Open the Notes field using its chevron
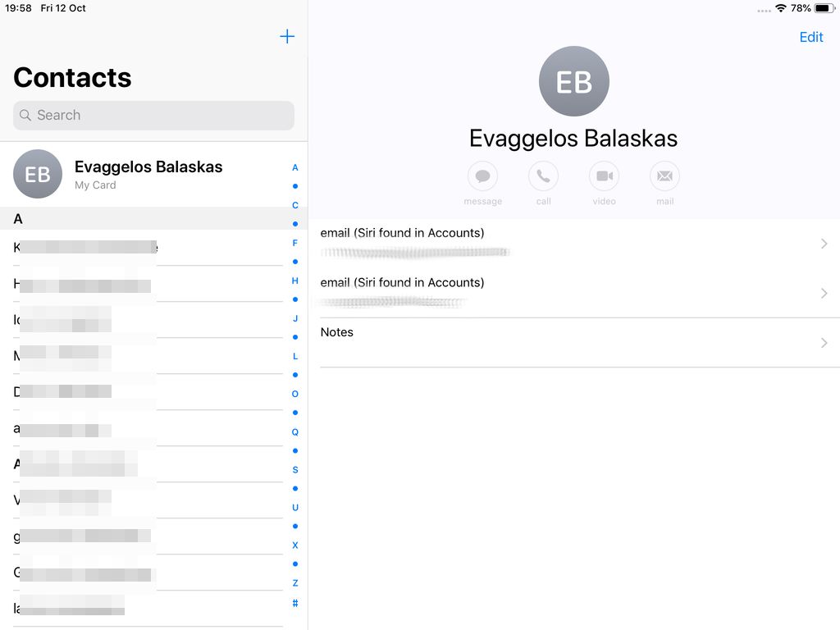The image size is (840, 630). click(x=824, y=343)
